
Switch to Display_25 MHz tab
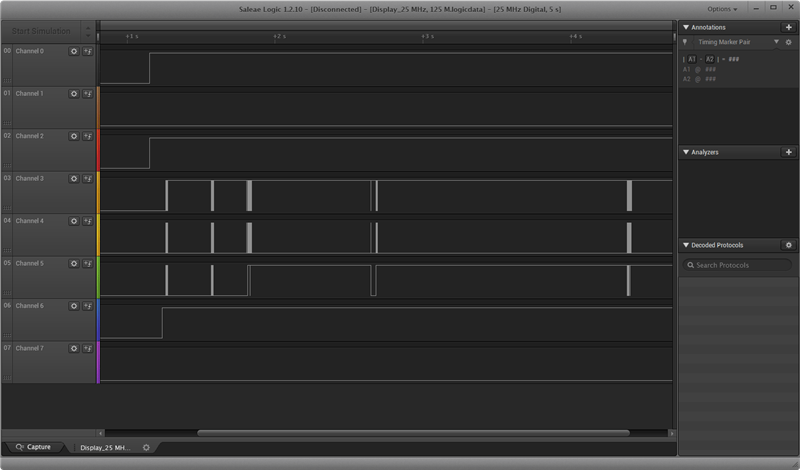pyautogui.click(x=105, y=448)
